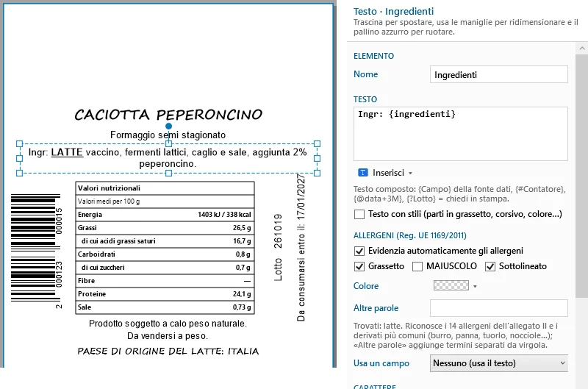Uncheck Evidenzia automaticamente gli allergeni
The image size is (588, 389).
tap(359, 251)
